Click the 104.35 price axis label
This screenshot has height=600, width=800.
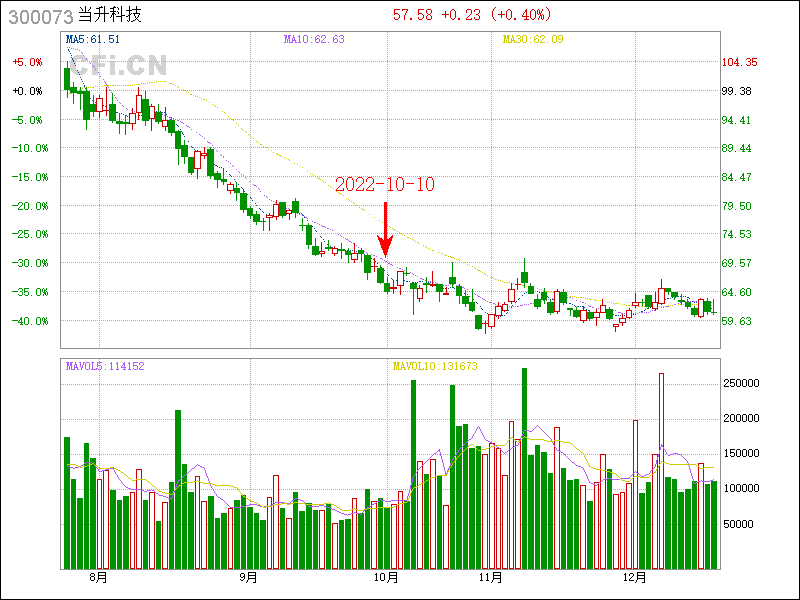point(741,62)
